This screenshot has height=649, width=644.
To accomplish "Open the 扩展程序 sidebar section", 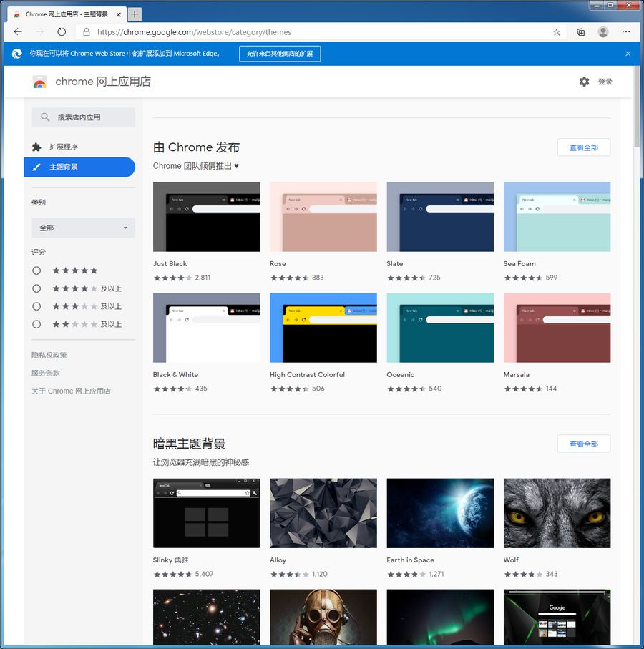I will coord(63,147).
